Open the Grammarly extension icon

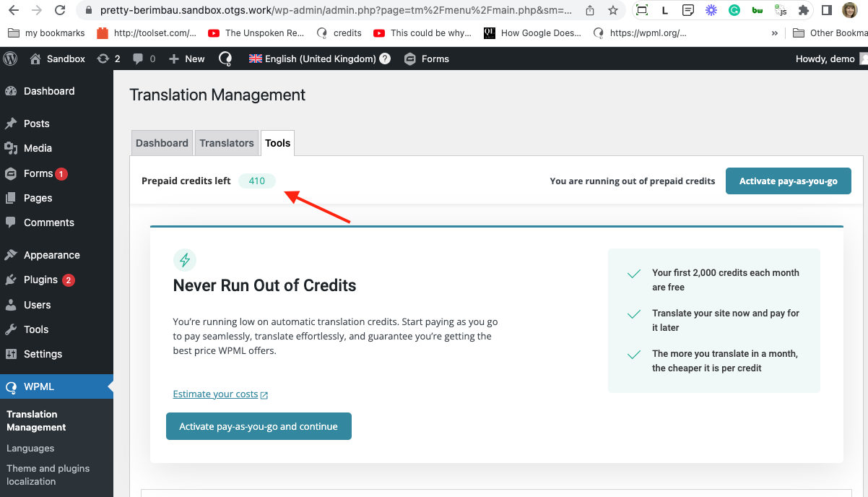coord(734,10)
